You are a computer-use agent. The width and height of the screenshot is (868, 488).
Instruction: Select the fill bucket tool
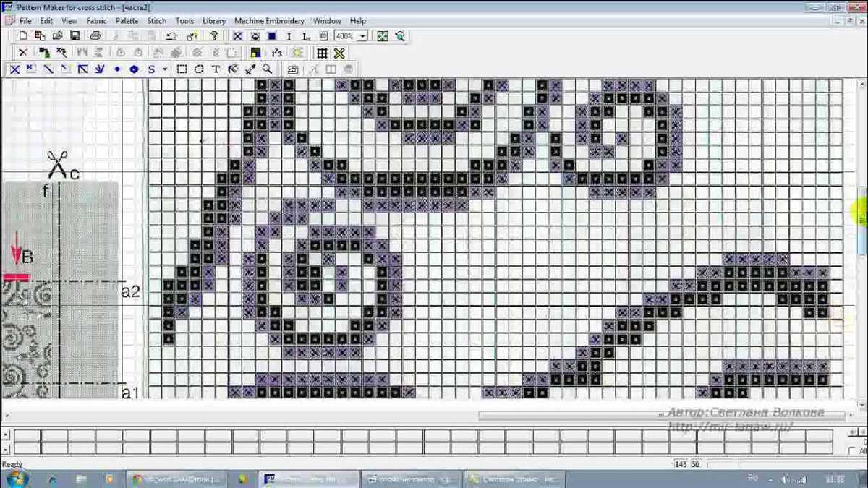click(x=233, y=69)
